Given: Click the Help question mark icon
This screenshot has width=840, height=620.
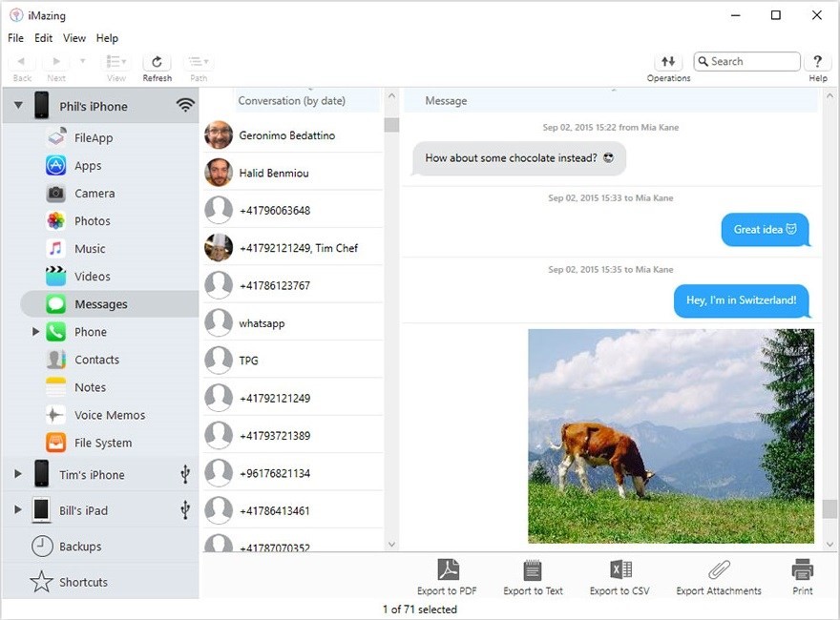Looking at the screenshot, I should point(817,62).
